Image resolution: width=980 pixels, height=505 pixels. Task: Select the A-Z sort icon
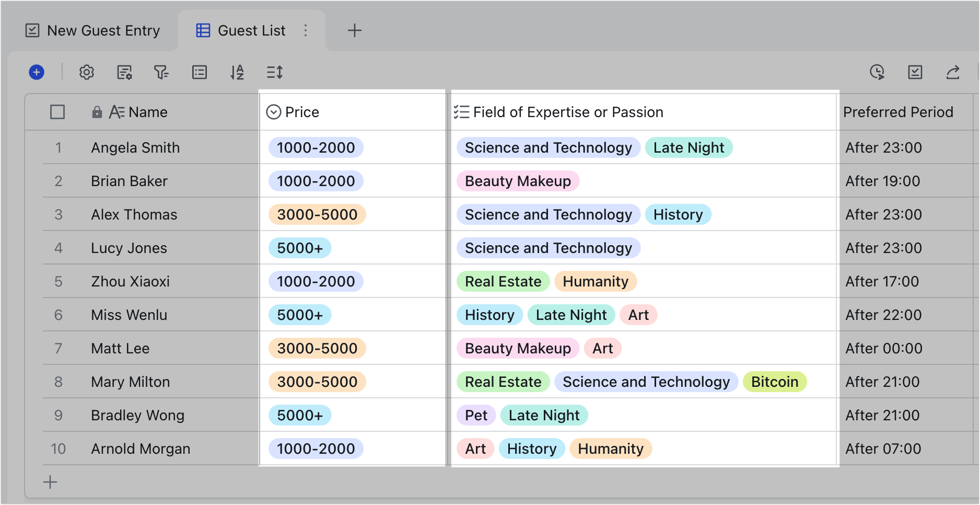click(x=237, y=72)
